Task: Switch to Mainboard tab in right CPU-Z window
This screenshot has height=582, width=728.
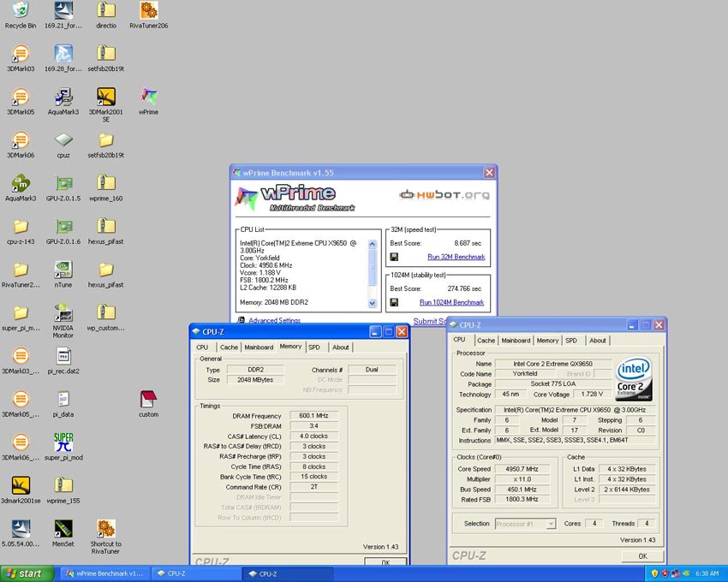Action: [x=516, y=340]
